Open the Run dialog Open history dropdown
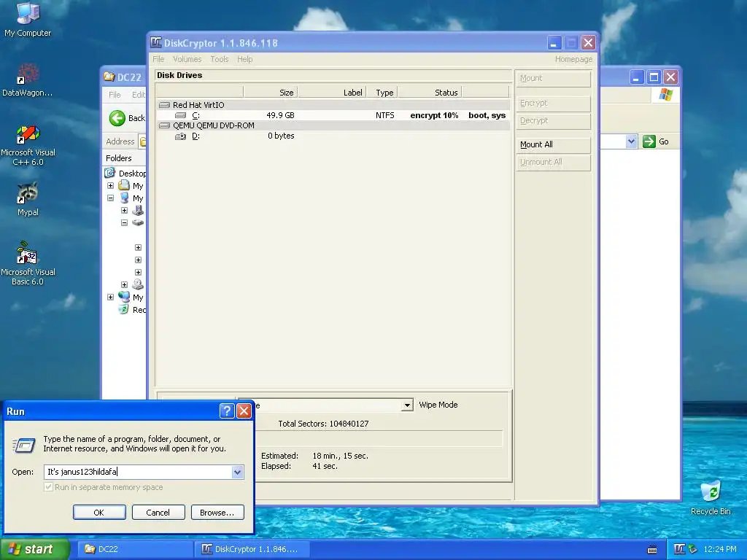Screen dimensions: 747x560 click(x=237, y=472)
